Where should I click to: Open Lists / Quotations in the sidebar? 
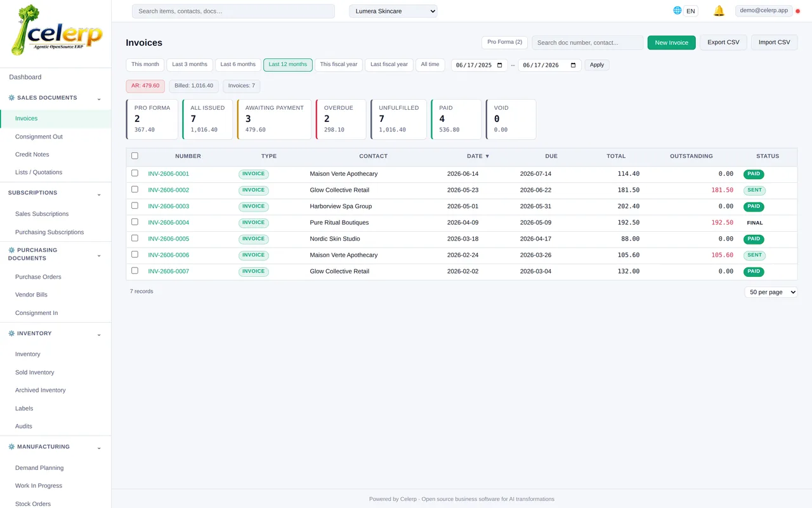39,172
